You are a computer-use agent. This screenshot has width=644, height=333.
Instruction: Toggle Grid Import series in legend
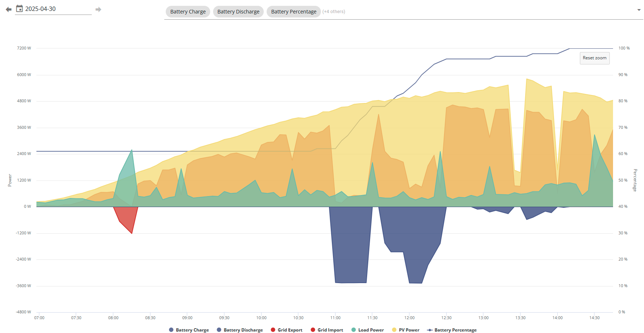coord(327,330)
